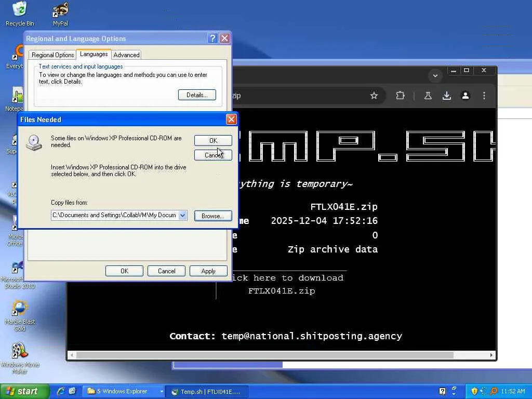Click Apply in Regional and Language Options
The image size is (532, 399).
click(208, 271)
